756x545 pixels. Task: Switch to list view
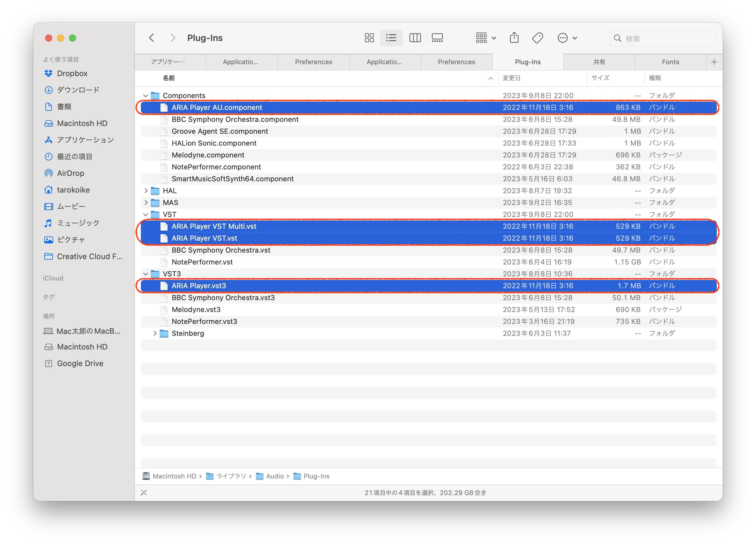pyautogui.click(x=391, y=38)
